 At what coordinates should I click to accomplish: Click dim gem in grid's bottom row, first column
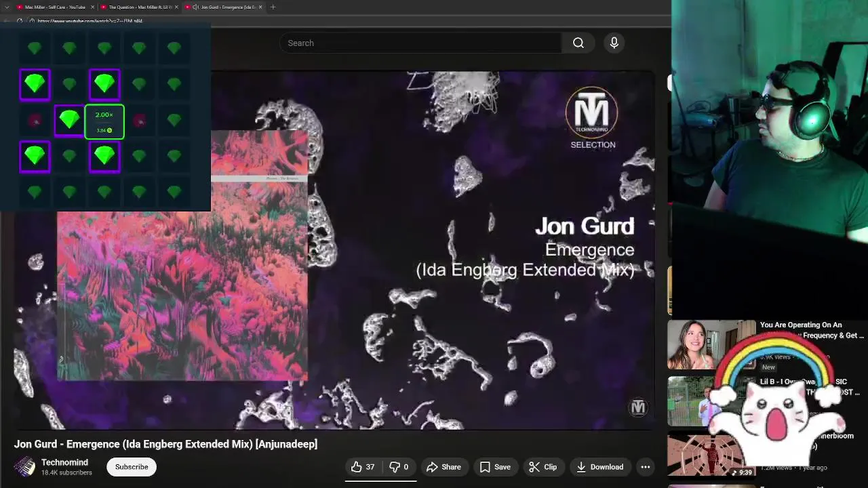click(35, 192)
